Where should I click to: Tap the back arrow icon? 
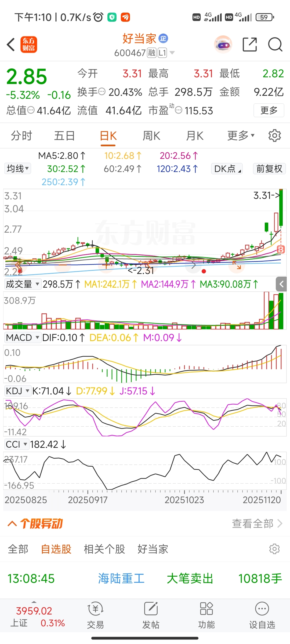pos(11,45)
